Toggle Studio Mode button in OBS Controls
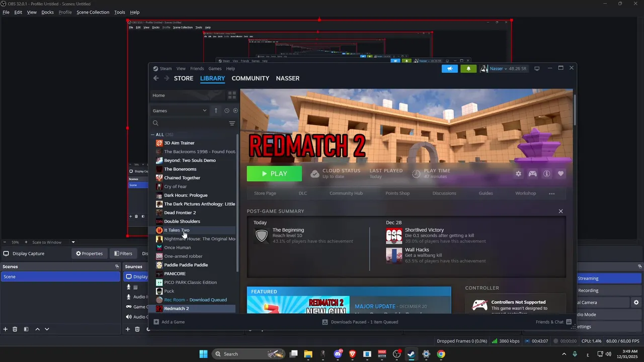The width and height of the screenshot is (644, 362). [x=609, y=315]
